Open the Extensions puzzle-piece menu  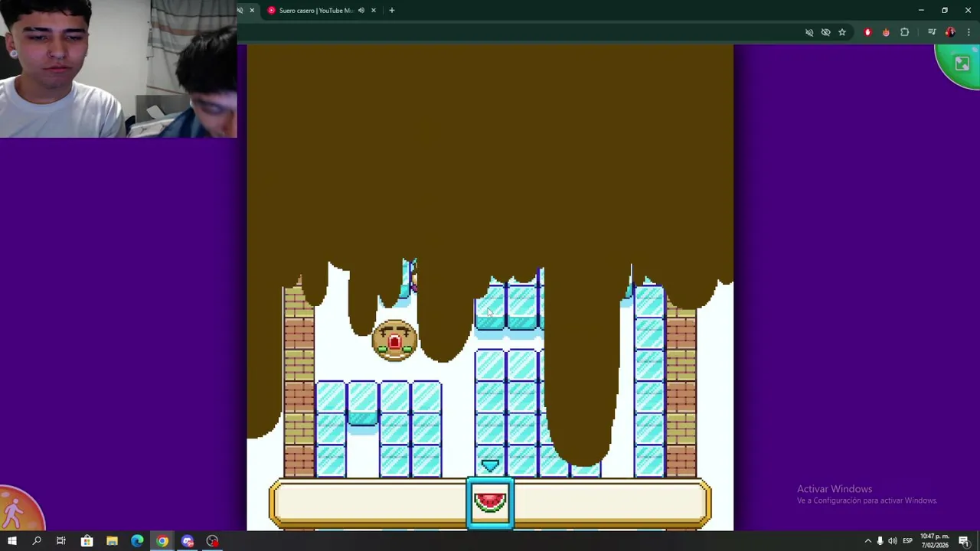(x=905, y=32)
